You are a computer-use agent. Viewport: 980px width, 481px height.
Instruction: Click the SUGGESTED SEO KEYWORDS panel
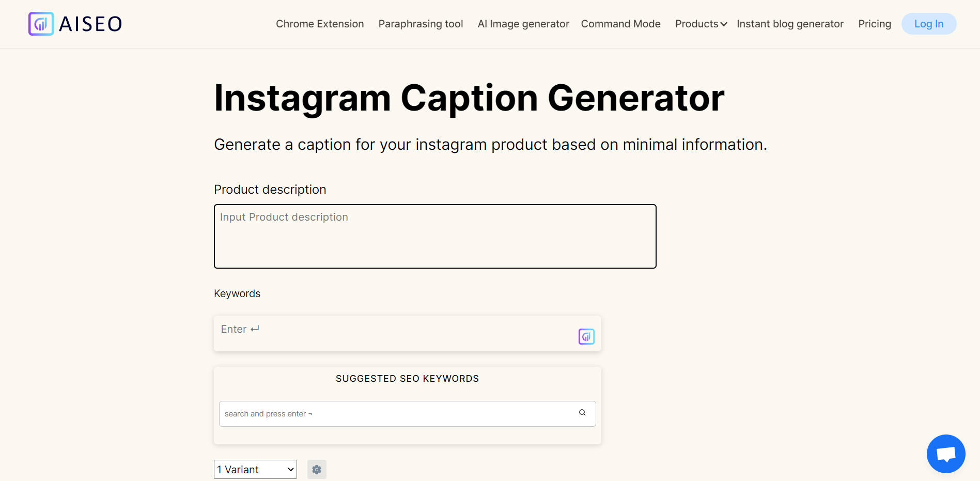(407, 378)
